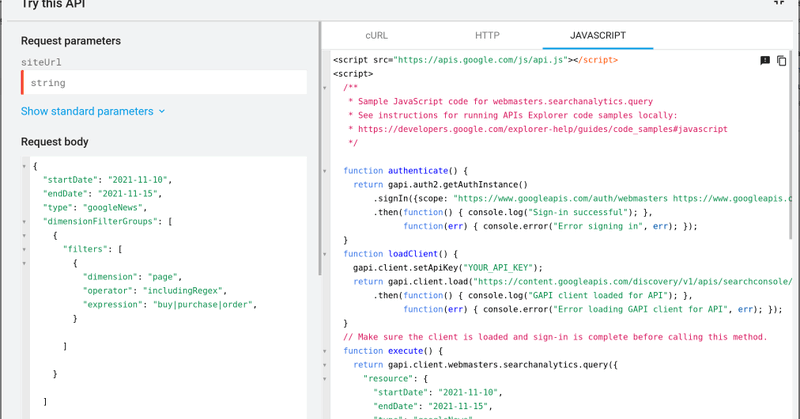Image resolution: width=800 pixels, height=419 pixels.
Task: Fold the "dimensionFilterGroups" array in request body
Action: 24,222
